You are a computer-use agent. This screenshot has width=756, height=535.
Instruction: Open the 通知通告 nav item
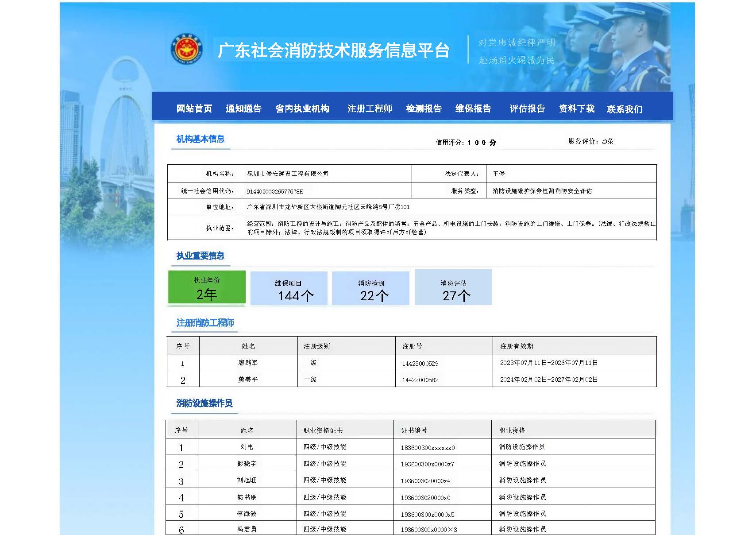pyautogui.click(x=243, y=109)
